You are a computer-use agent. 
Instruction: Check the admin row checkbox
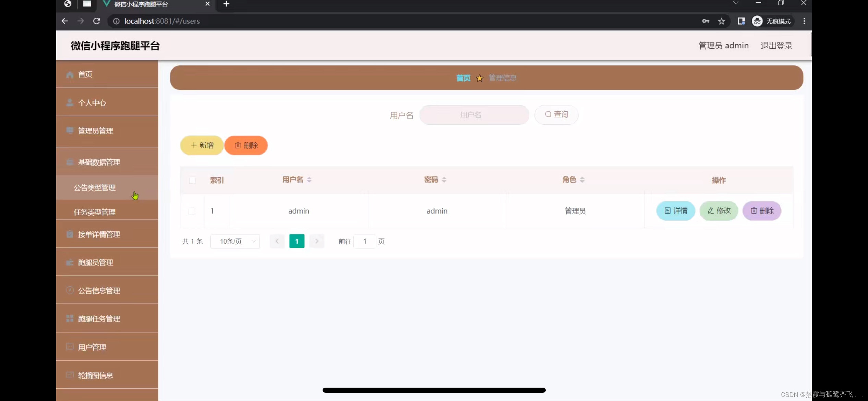[192, 211]
